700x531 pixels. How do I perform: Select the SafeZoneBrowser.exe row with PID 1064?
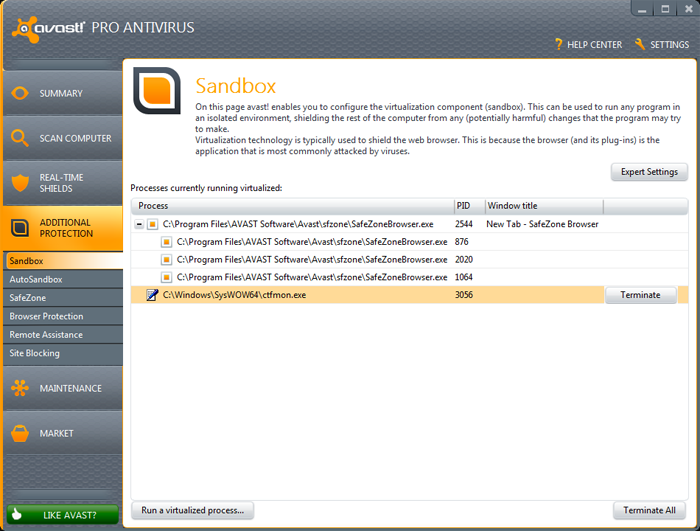point(409,277)
